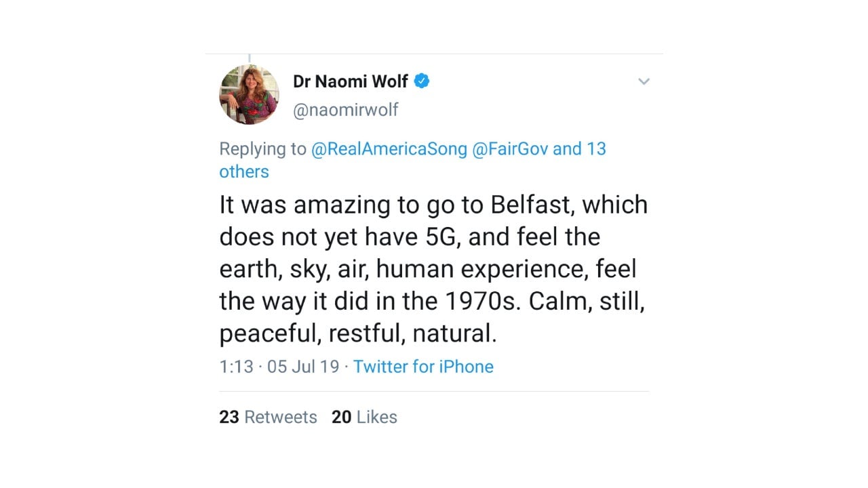
Task: Click the 05 Jul 19 date
Action: point(303,367)
